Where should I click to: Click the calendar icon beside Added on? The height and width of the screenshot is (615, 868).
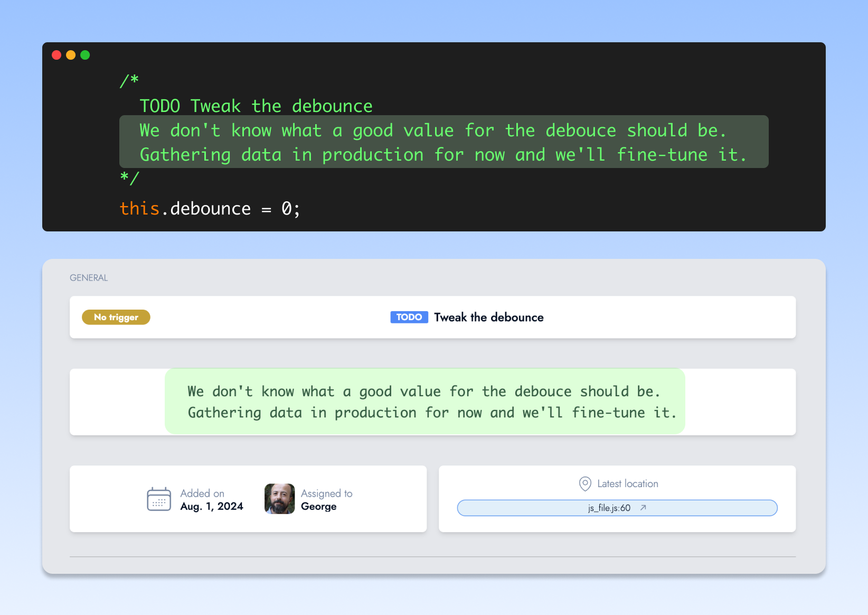coord(158,499)
